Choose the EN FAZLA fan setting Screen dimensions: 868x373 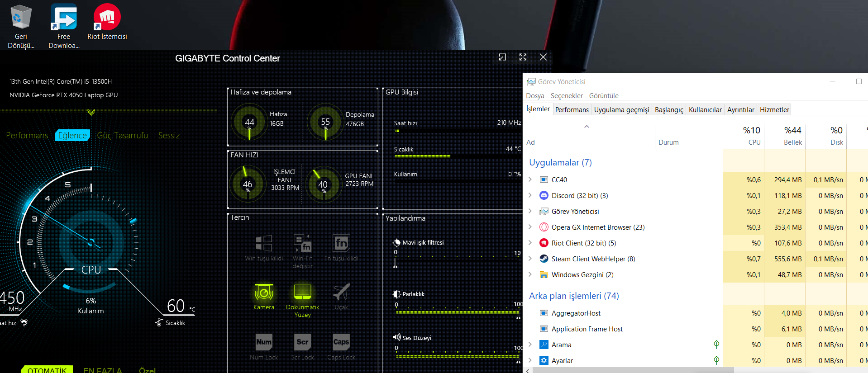(x=103, y=370)
